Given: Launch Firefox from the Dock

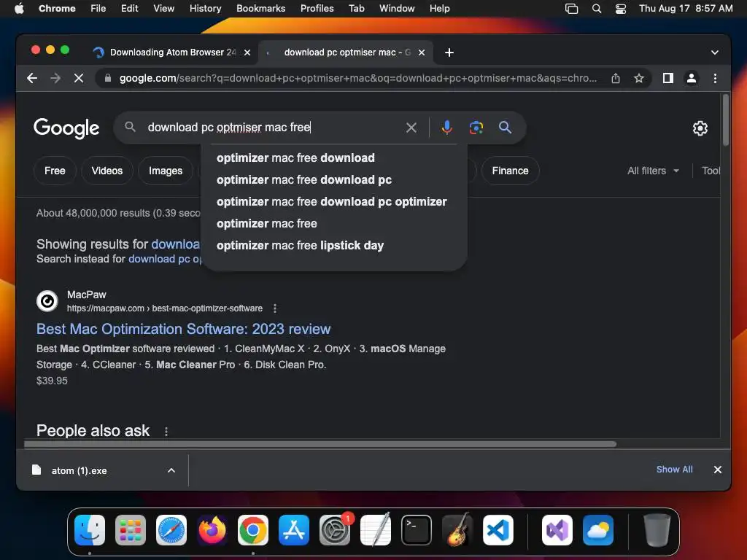Looking at the screenshot, I should (x=212, y=530).
